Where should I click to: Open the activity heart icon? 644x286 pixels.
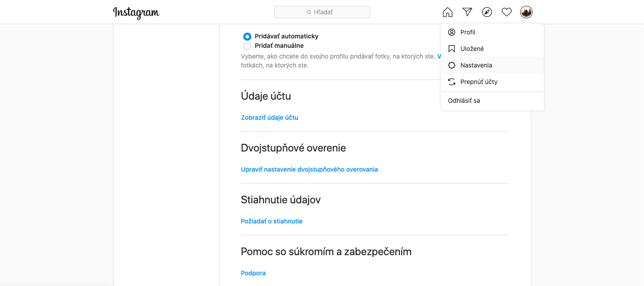click(507, 12)
